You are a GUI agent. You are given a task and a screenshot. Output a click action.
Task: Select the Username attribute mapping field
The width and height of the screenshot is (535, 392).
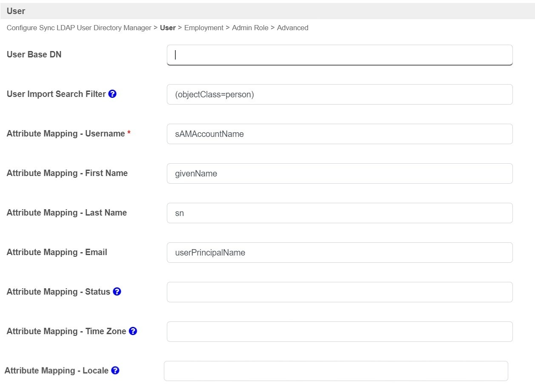(339, 134)
